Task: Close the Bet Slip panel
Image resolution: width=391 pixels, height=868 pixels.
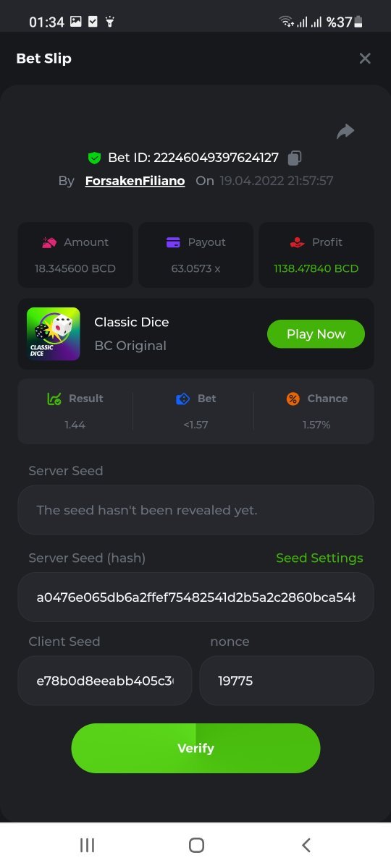Action: [x=365, y=59]
